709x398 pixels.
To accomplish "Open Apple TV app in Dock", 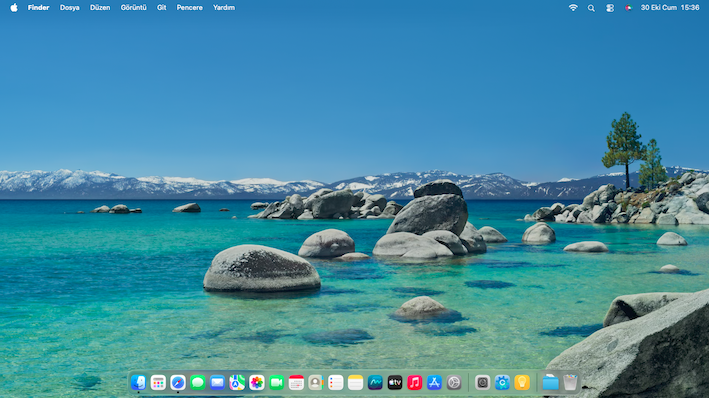I will coord(395,383).
